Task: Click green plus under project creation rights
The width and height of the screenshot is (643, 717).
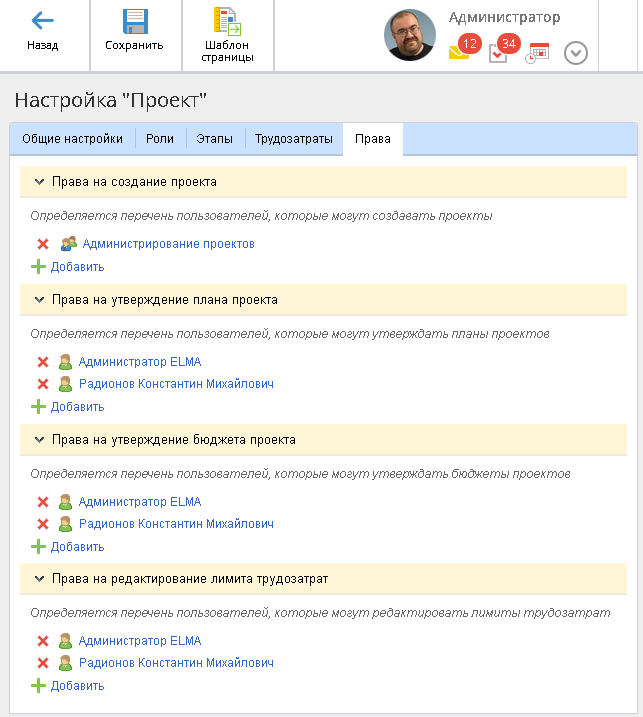Action: point(38,267)
